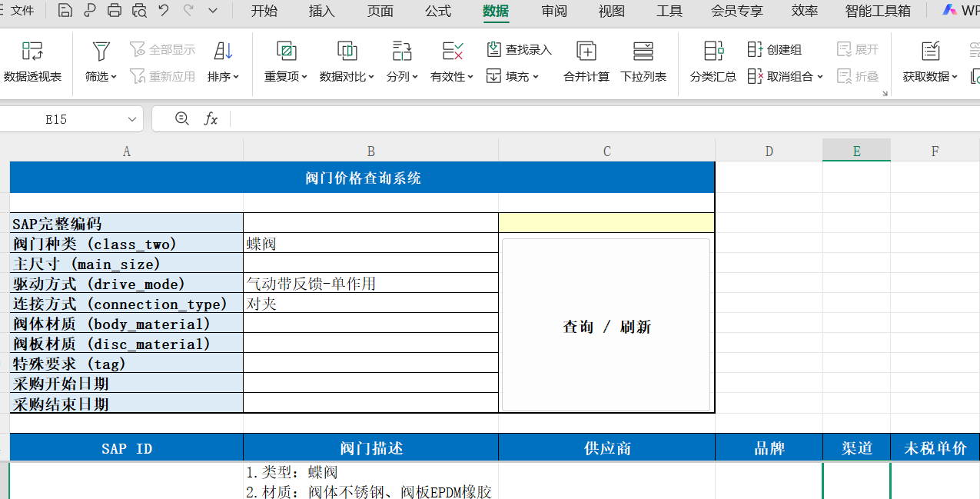Open the 取消组合 dropdown
Screen dimensions: 980x499
pyautogui.click(x=820, y=77)
